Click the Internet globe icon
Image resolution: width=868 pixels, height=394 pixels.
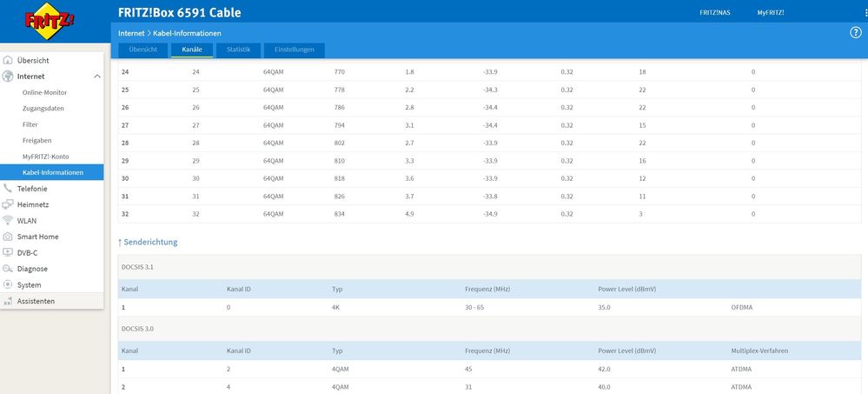click(x=8, y=77)
